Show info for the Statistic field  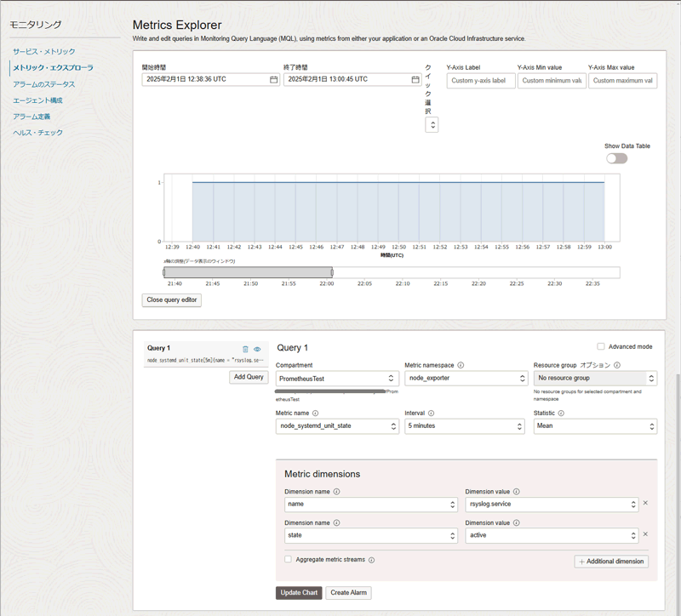[x=561, y=413]
